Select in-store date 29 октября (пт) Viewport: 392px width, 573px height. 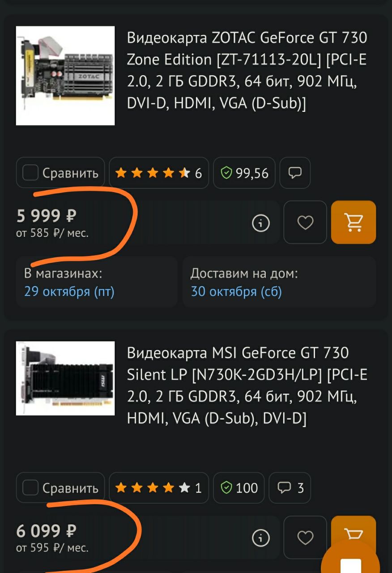click(69, 292)
